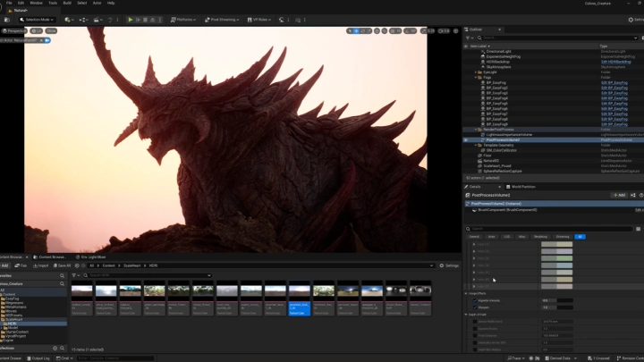The height and width of the screenshot is (362, 644).
Task: Click the Blueprint/Add Script icon next to Add
Action: click(633, 196)
